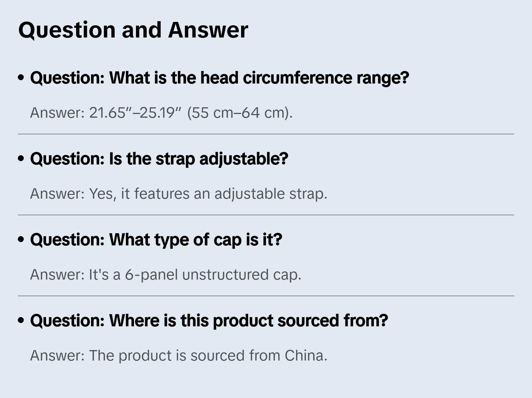The width and height of the screenshot is (532, 398).
Task: Click the "21.65″–25.19″" inch measurement
Action: click(x=135, y=113)
